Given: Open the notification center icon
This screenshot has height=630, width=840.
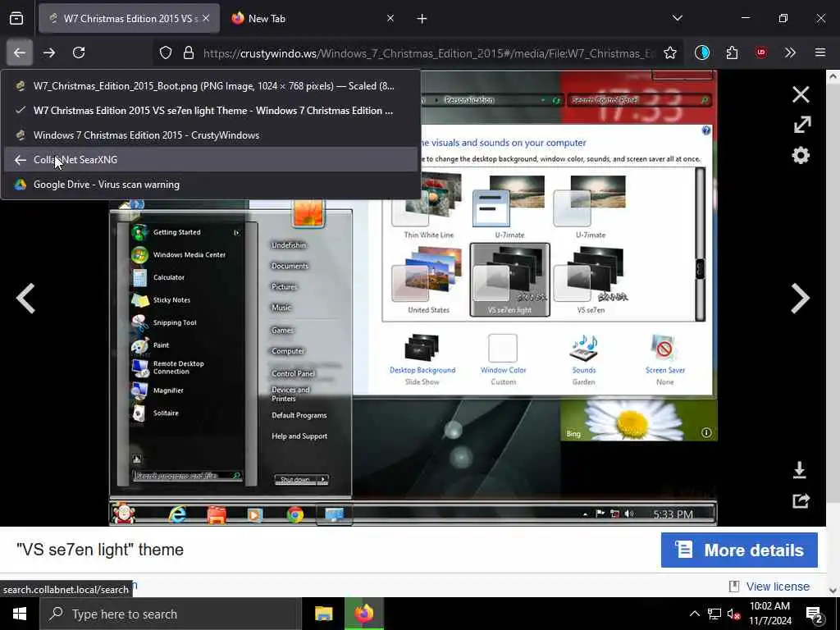Looking at the screenshot, I should (x=815, y=614).
